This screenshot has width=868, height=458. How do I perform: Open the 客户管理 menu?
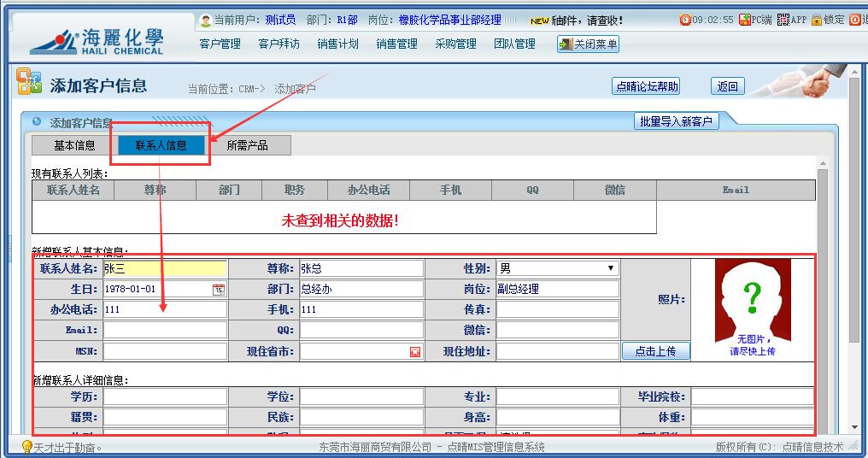pyautogui.click(x=220, y=44)
